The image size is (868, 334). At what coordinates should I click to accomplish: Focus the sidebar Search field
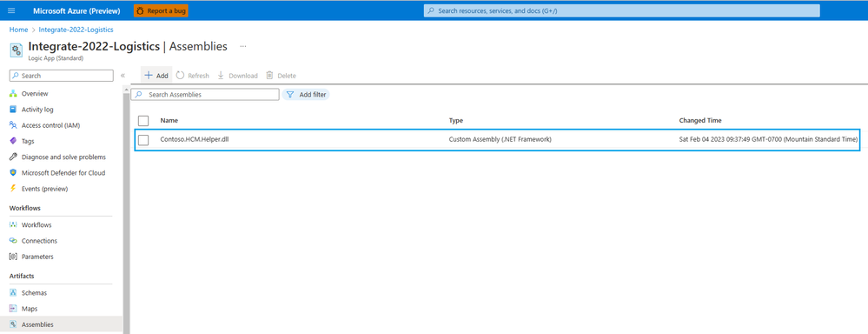click(62, 76)
